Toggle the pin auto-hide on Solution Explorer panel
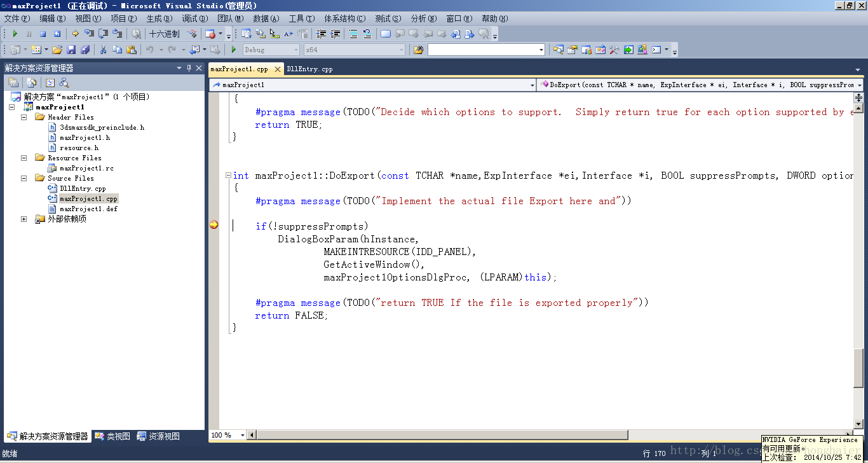Screen dimensions: 868x463 coord(189,68)
